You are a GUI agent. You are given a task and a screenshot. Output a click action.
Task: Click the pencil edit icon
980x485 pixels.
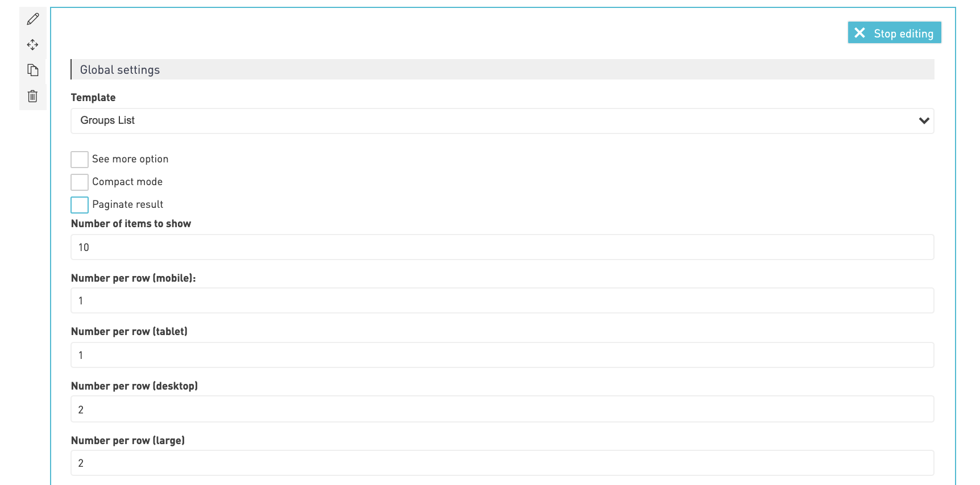(33, 19)
